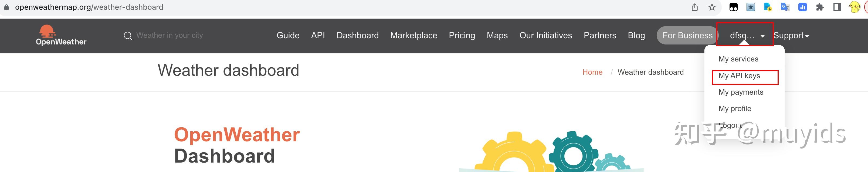
Task: Click the blue bar chart extension
Action: click(803, 7)
